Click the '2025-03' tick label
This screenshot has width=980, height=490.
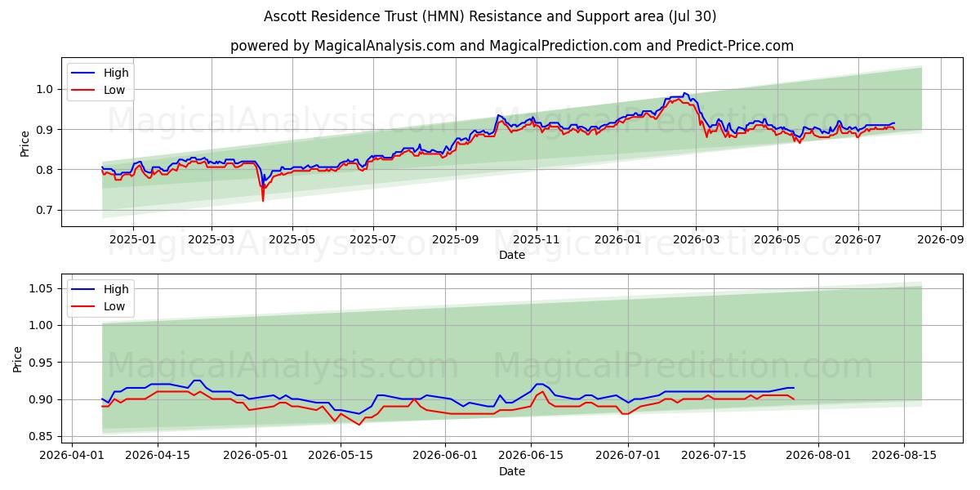tap(212, 240)
